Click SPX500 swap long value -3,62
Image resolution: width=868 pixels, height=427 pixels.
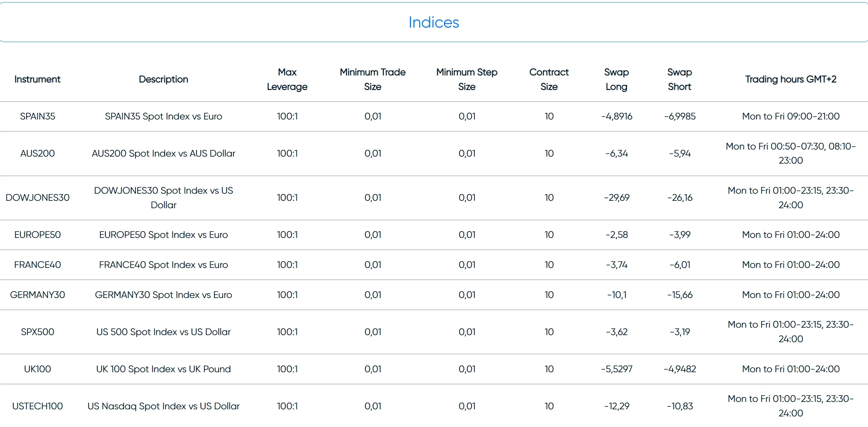[617, 332]
